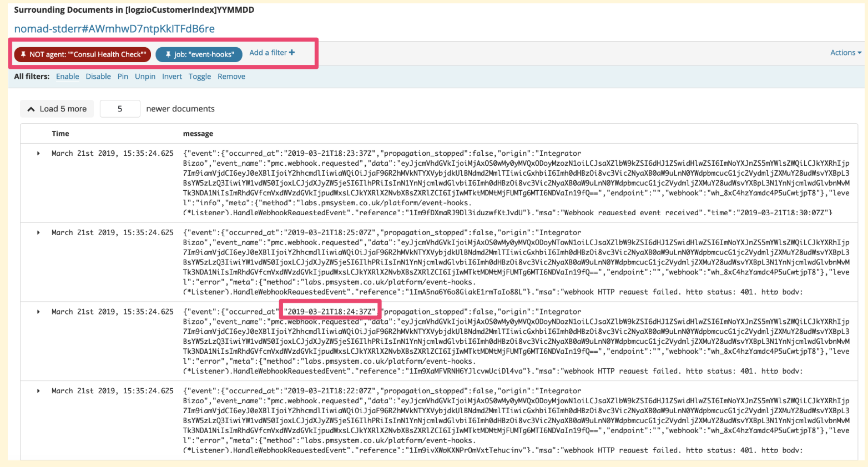Remove all filters
This screenshot has height=467, width=868.
click(x=231, y=77)
